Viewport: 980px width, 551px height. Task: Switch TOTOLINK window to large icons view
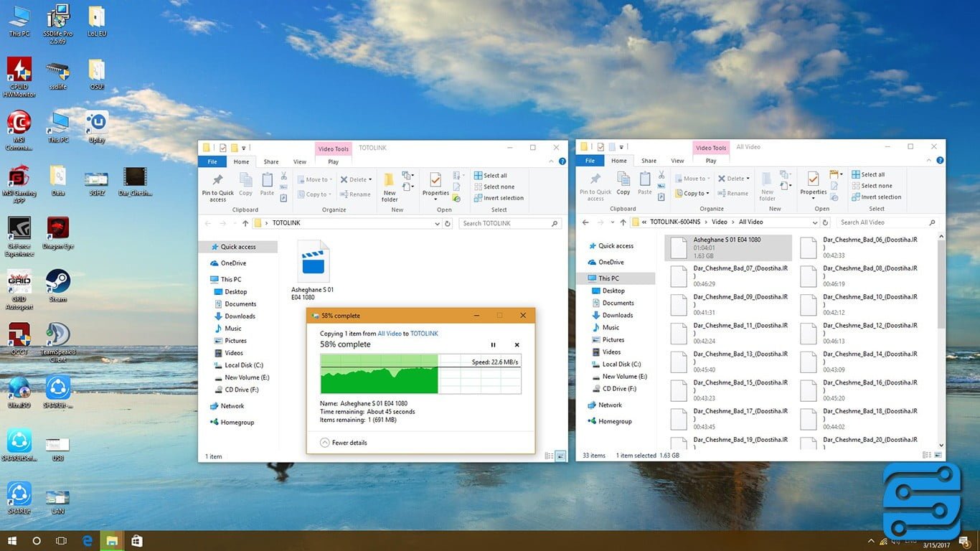pyautogui.click(x=560, y=456)
